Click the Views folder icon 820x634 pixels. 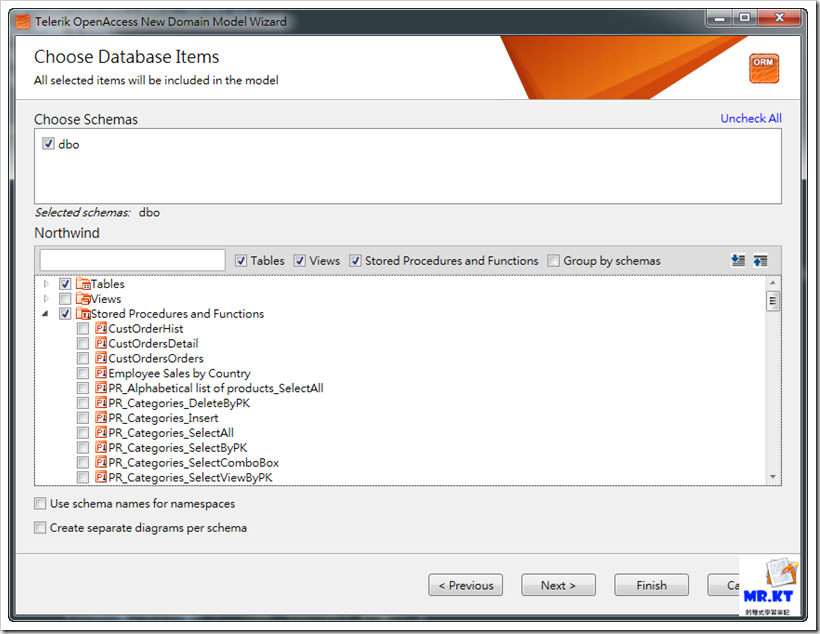[83, 299]
